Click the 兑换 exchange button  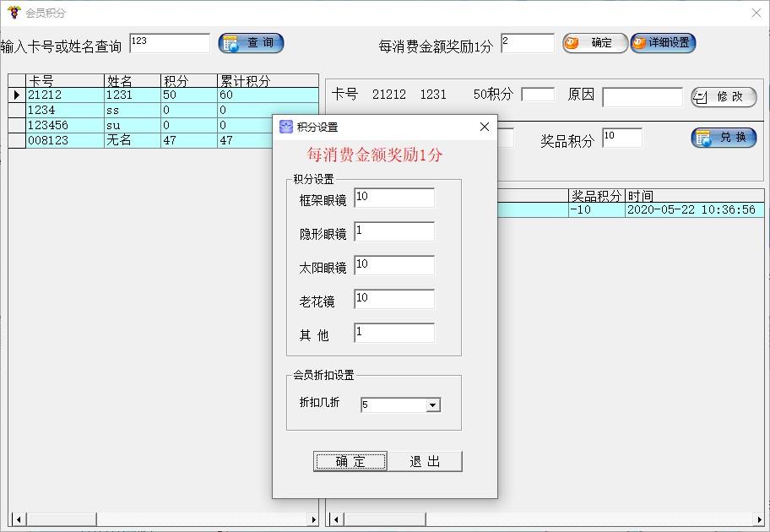pos(723,138)
